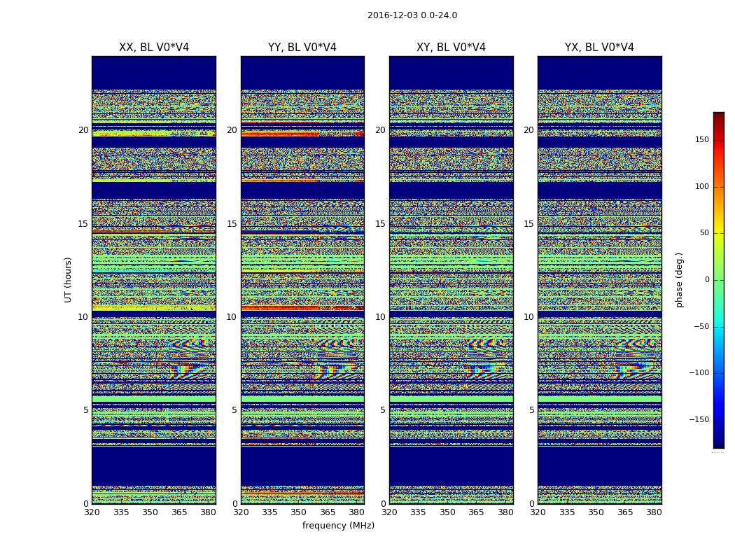This screenshot has width=735, height=560.
Task: Click the '335' frequency tick under XY panel
Action: click(x=418, y=512)
